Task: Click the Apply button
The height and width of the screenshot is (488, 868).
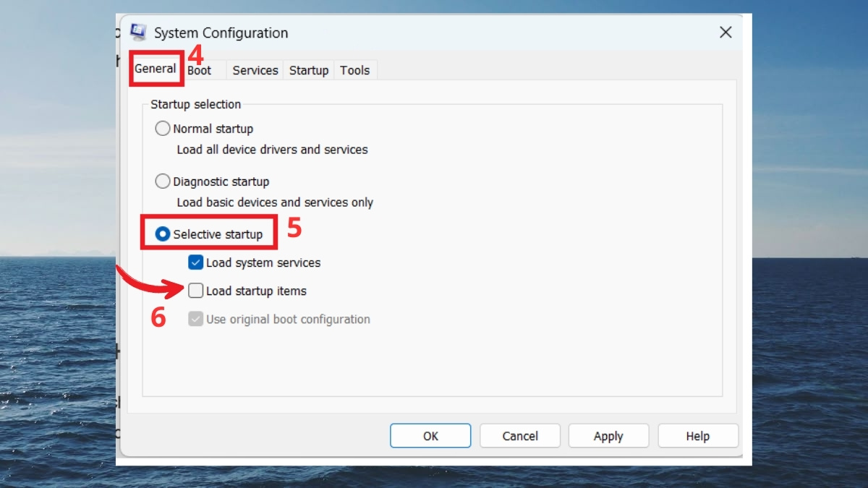Action: [608, 436]
